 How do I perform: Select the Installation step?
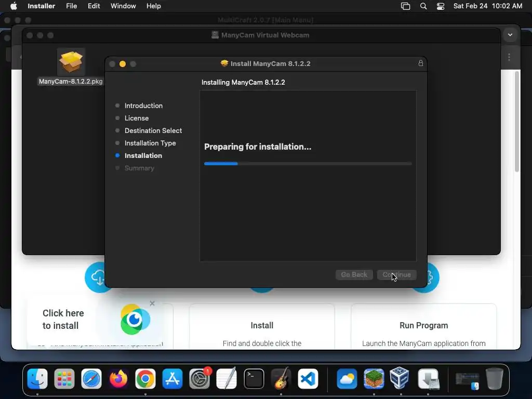click(143, 156)
